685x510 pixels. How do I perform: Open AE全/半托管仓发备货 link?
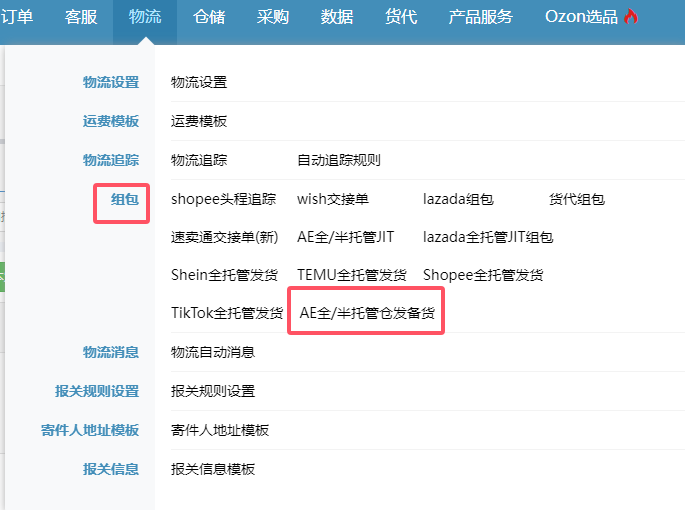pyautogui.click(x=367, y=313)
